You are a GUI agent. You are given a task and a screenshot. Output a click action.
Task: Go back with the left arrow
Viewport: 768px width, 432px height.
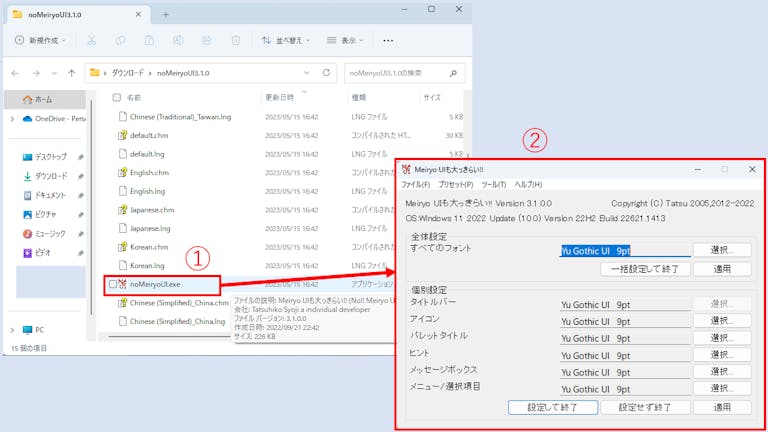(15, 73)
